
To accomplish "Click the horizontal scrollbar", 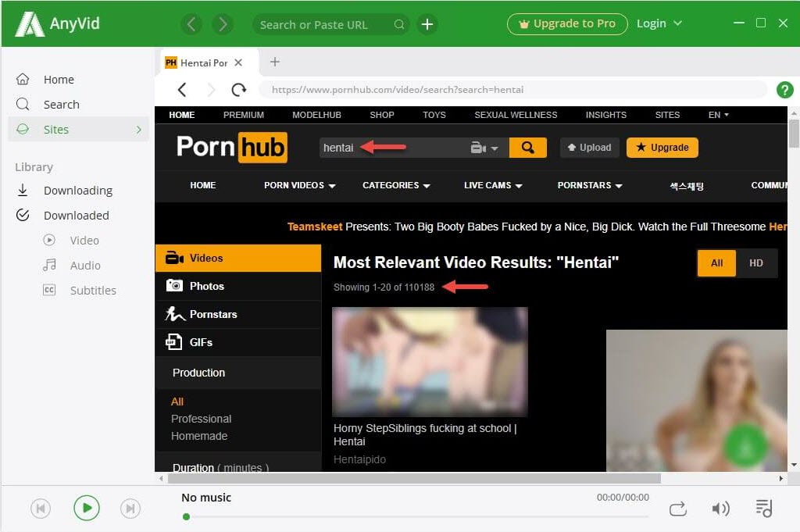I will tap(414, 478).
